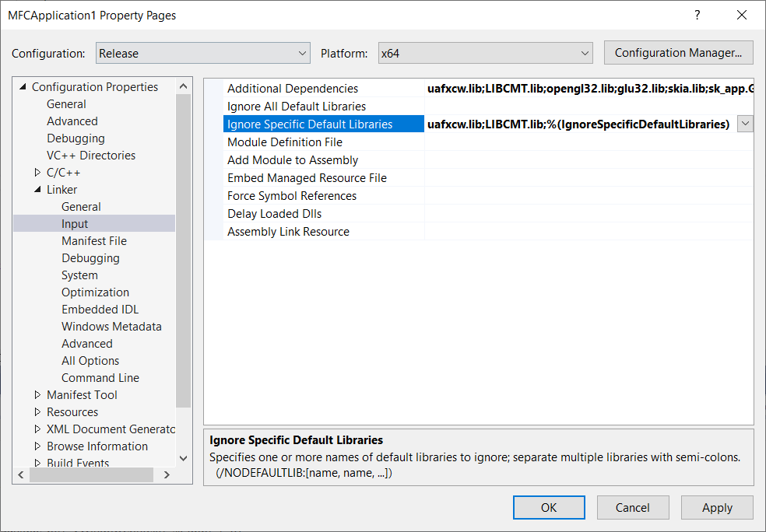766x532 pixels.
Task: Click the help question mark icon
Action: pos(697,15)
